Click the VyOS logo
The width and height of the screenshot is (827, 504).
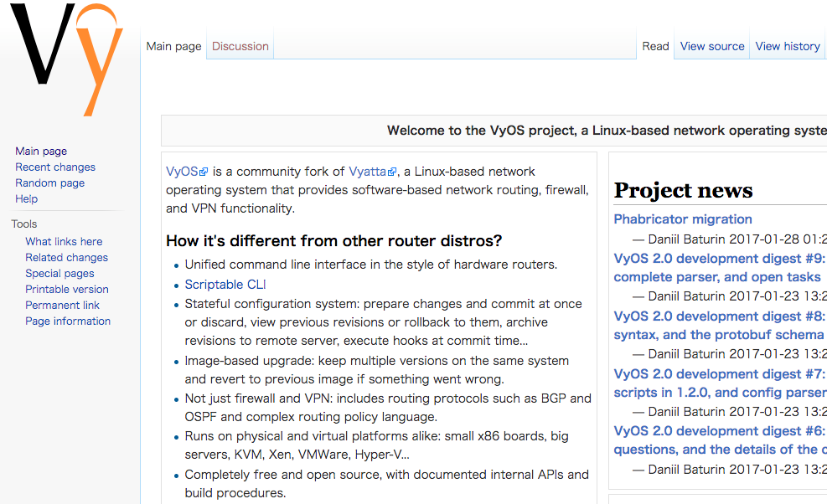click(x=66, y=59)
